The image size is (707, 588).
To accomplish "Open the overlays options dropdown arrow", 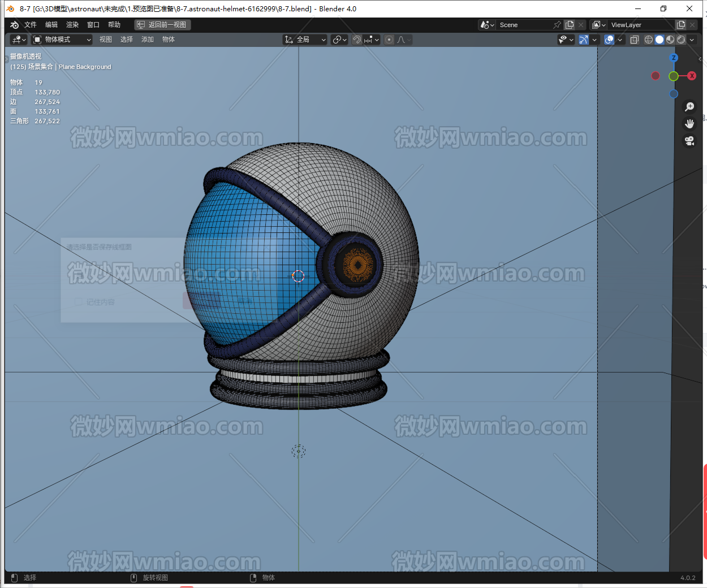I will click(620, 40).
